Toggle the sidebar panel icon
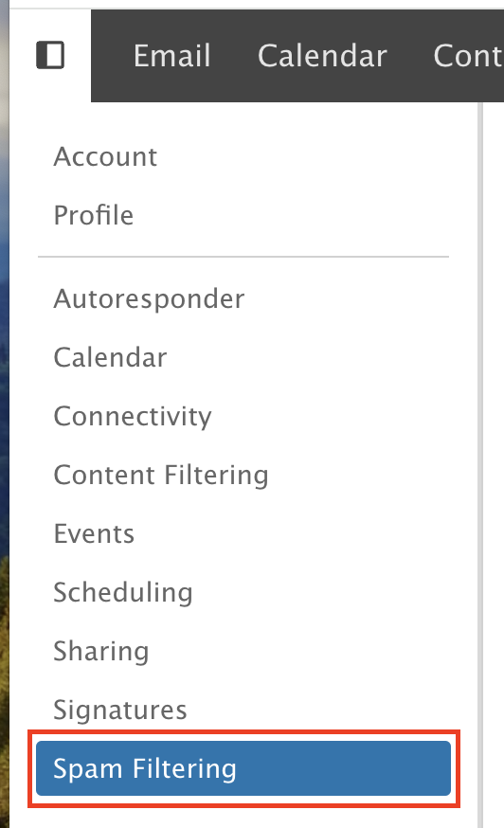This screenshot has height=828, width=504. point(50,55)
